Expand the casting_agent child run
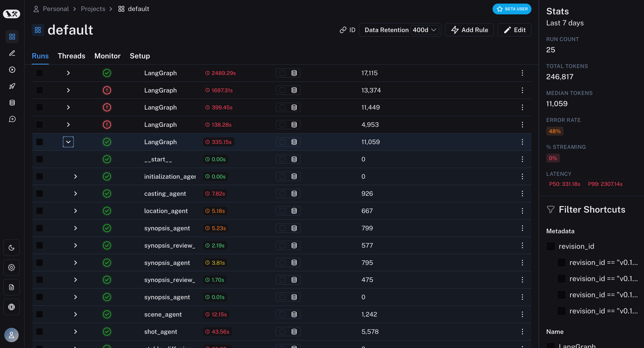 point(76,194)
